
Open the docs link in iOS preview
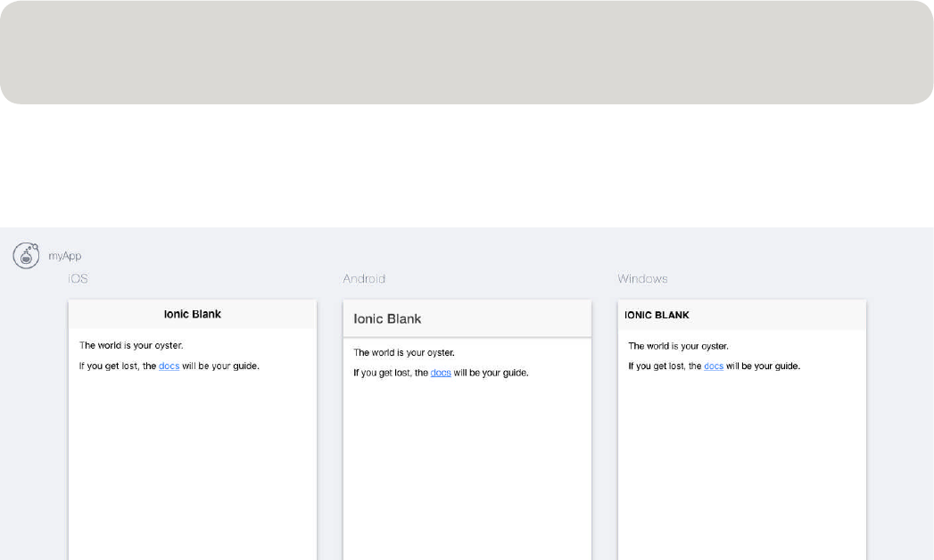pos(169,366)
